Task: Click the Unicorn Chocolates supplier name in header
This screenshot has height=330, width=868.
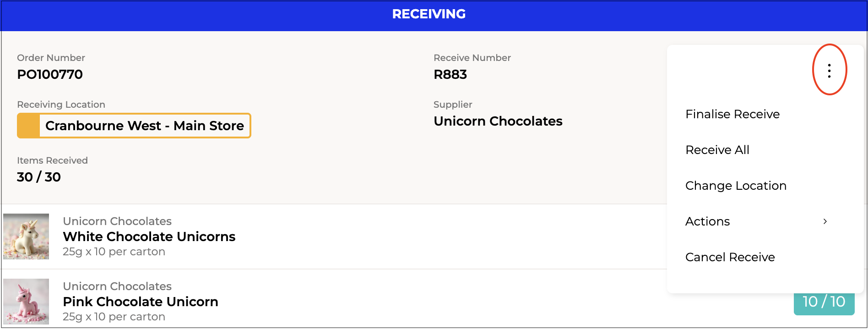Action: [498, 121]
